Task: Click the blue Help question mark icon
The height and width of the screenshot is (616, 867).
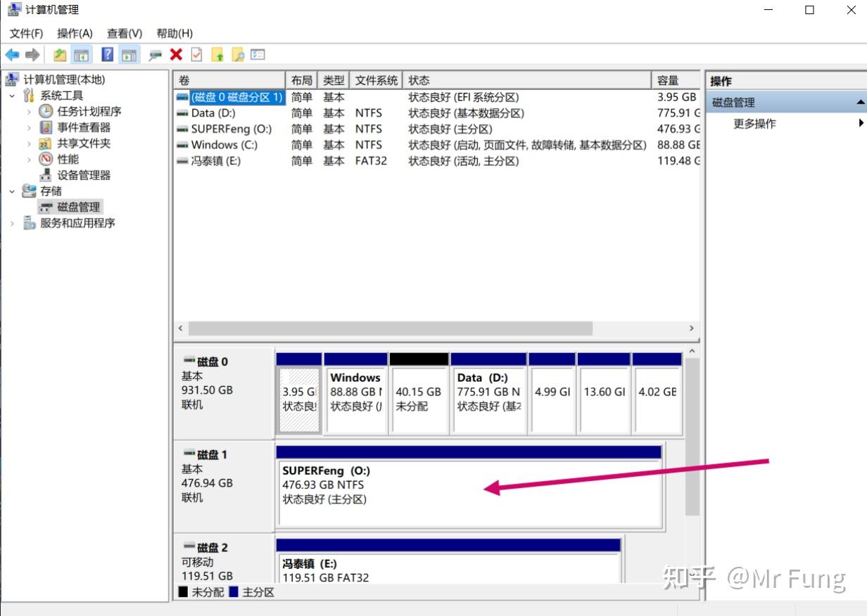Action: 108,55
